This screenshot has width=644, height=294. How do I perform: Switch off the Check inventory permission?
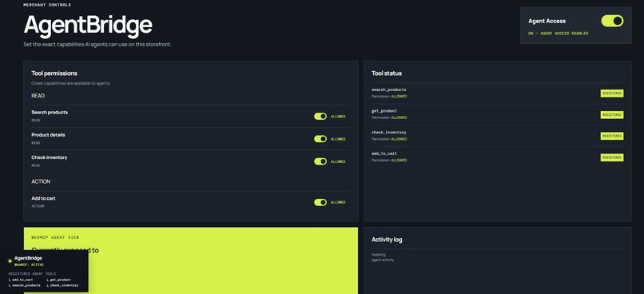point(320,161)
